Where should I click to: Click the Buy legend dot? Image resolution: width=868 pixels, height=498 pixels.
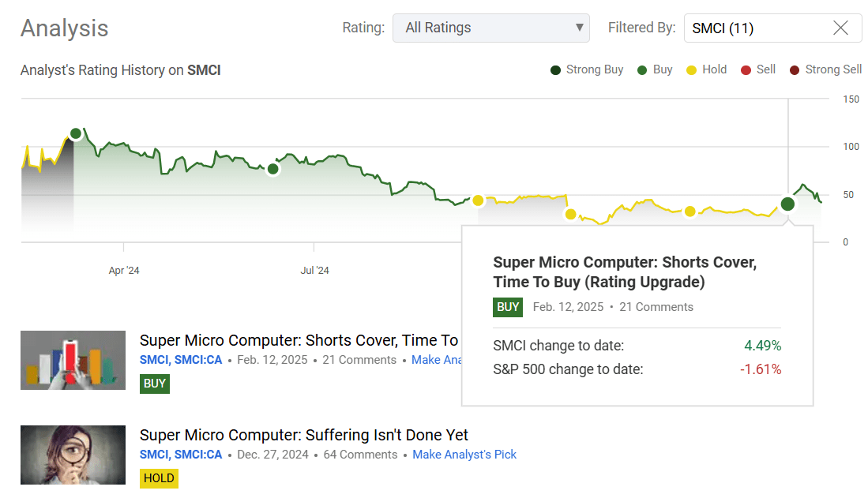[641, 69]
